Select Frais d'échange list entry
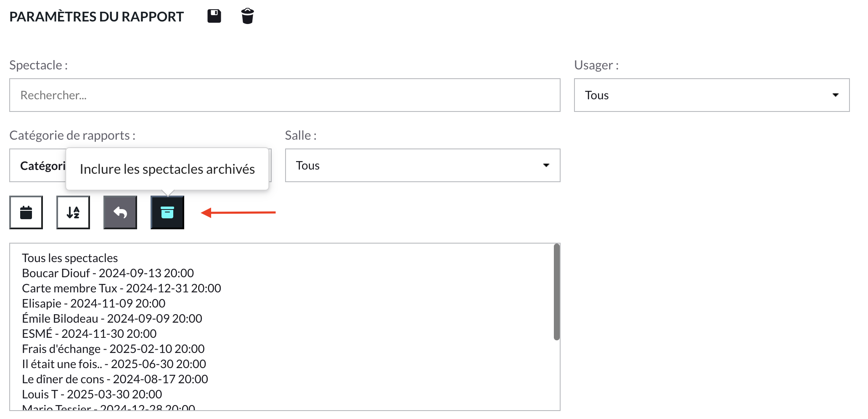868x419 pixels. coord(113,349)
